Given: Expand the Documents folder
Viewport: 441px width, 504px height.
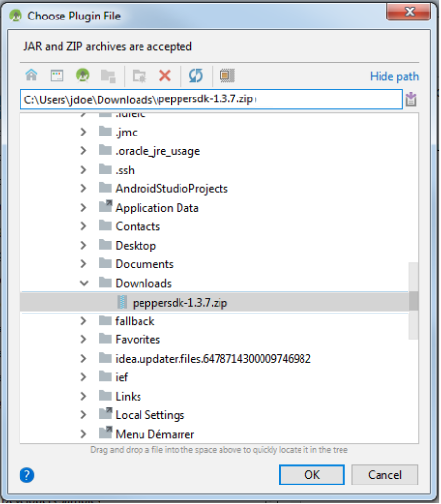Looking at the screenshot, I should [x=83, y=264].
